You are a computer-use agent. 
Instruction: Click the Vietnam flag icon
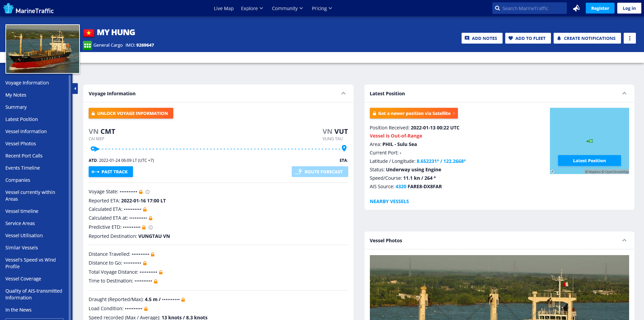pyautogui.click(x=89, y=33)
